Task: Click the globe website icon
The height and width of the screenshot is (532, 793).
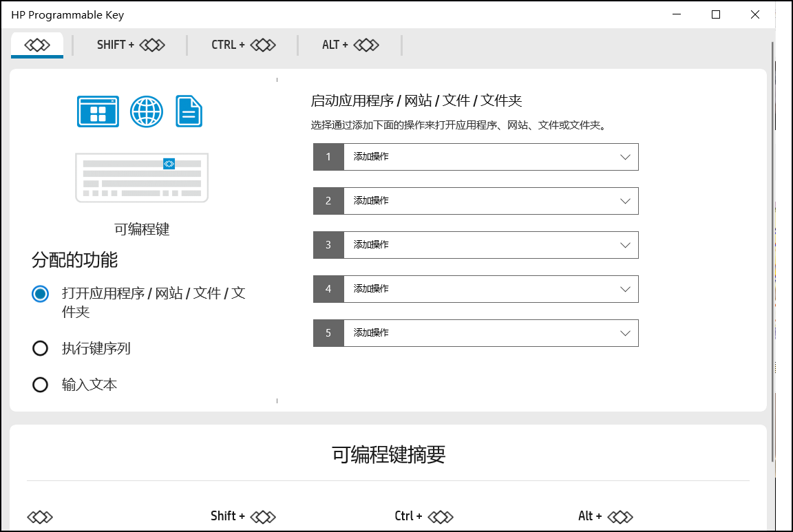Action: point(147,111)
